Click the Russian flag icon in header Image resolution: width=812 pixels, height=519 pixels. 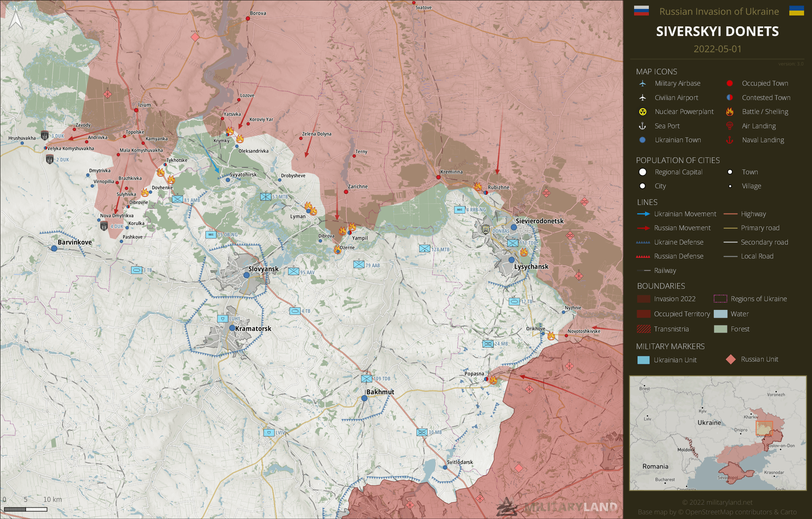pyautogui.click(x=641, y=11)
